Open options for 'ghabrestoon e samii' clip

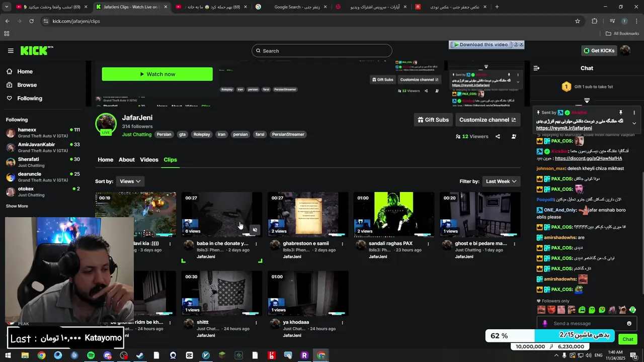(x=343, y=244)
